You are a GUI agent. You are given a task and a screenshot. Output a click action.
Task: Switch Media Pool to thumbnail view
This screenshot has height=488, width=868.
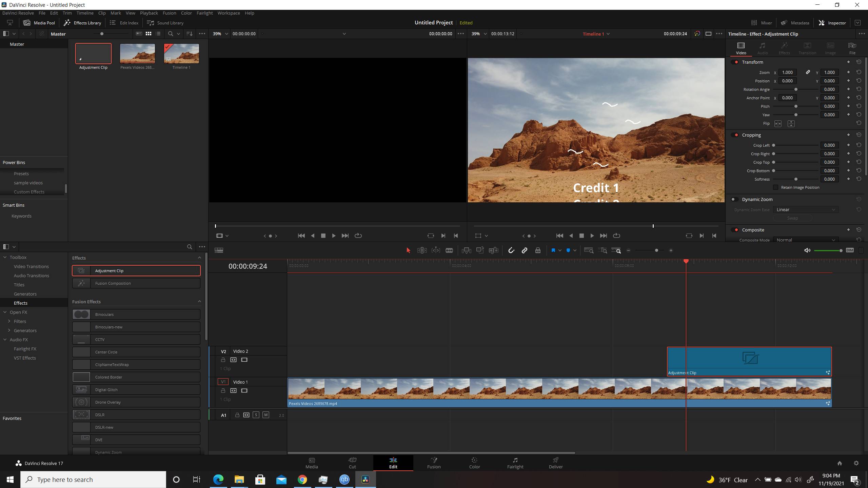tap(149, 34)
